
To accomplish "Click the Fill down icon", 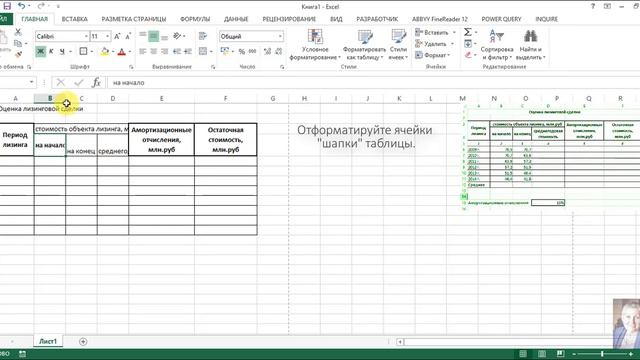I will click(468, 43).
